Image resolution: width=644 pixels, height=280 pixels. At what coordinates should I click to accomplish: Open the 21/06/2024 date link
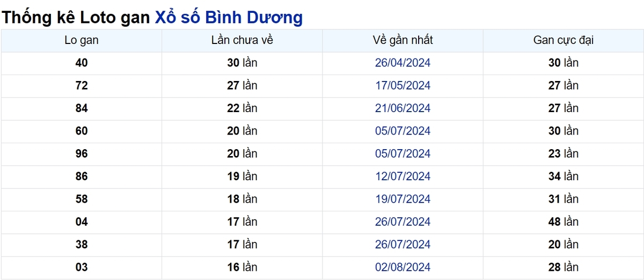403,108
